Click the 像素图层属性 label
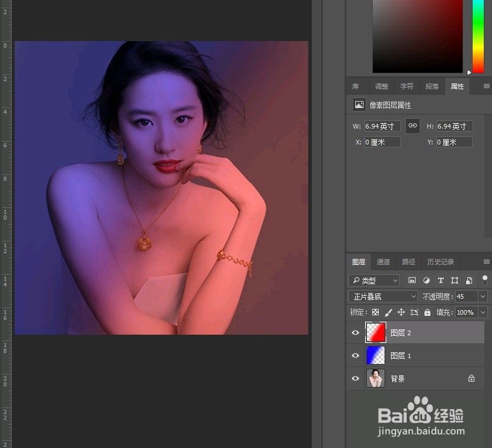This screenshot has width=492, height=448. (390, 105)
